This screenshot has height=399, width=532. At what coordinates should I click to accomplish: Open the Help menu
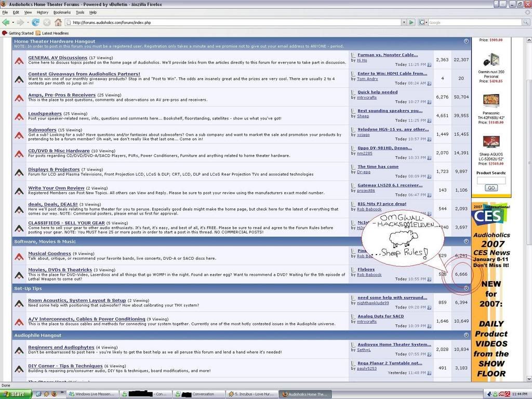coord(93,12)
